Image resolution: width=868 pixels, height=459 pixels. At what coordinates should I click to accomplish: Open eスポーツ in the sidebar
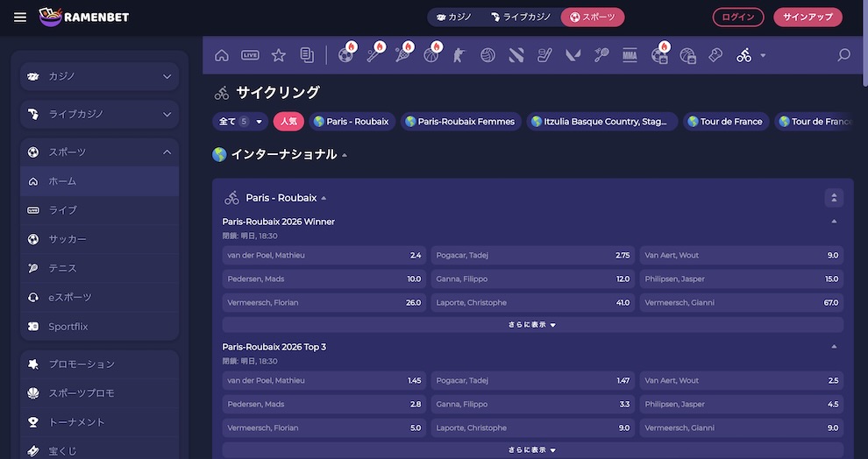coord(100,298)
